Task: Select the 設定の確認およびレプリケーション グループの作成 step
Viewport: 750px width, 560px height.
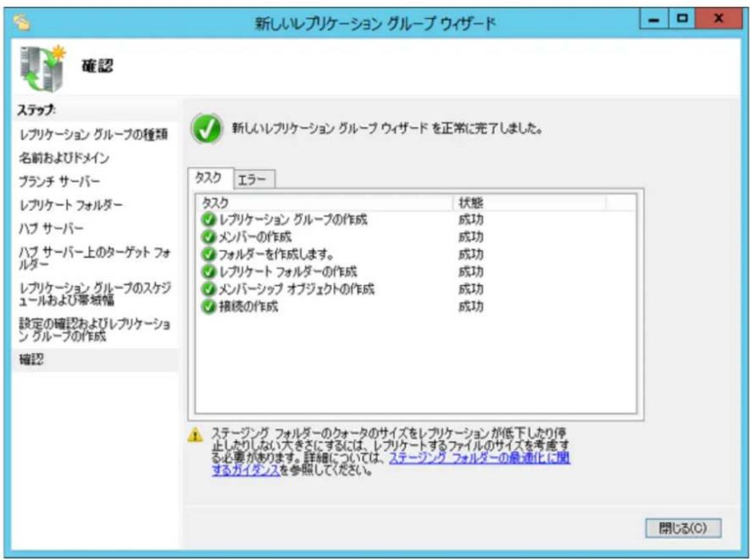Action: coord(95,330)
